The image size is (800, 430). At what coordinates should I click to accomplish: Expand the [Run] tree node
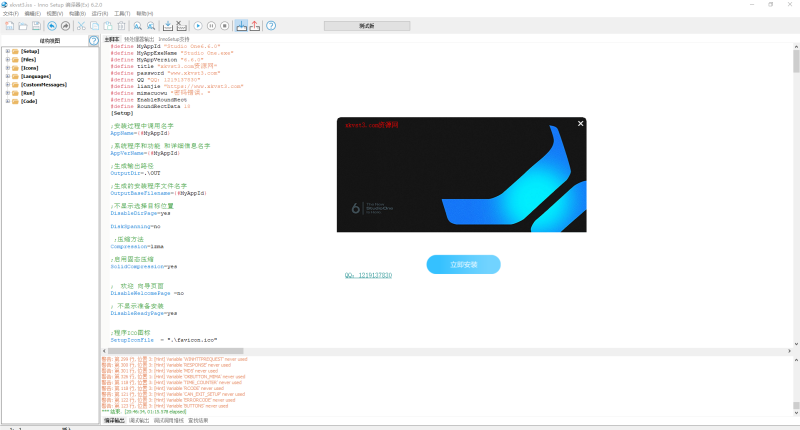(x=8, y=93)
